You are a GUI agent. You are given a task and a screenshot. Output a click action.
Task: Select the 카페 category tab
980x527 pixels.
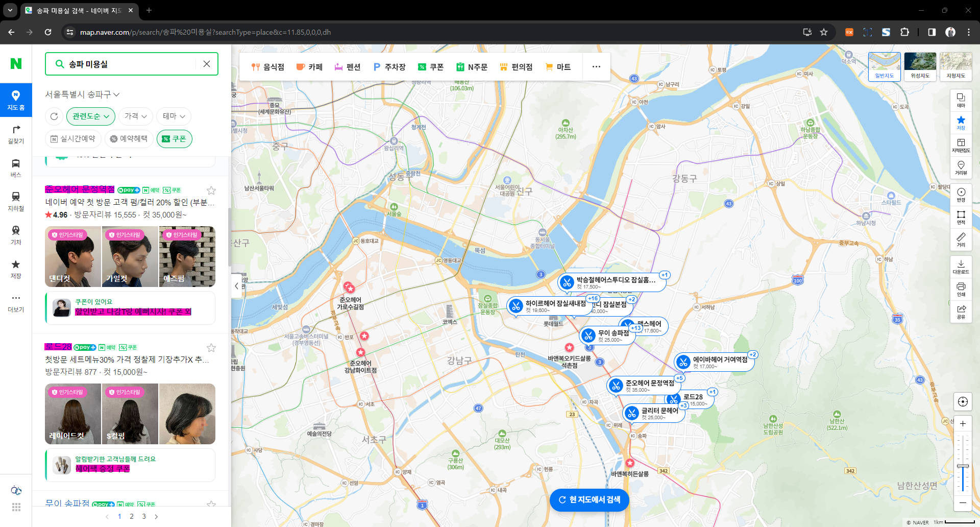(309, 67)
